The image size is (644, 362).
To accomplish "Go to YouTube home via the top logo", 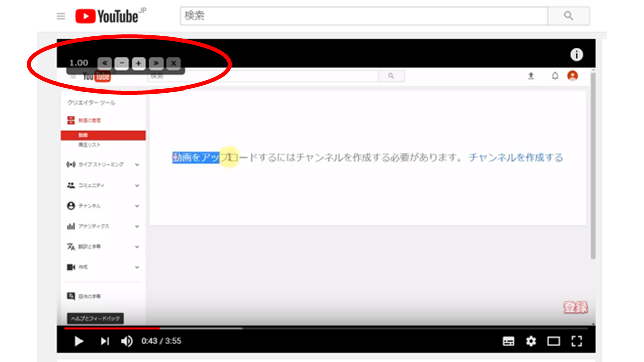I will 111,16.
